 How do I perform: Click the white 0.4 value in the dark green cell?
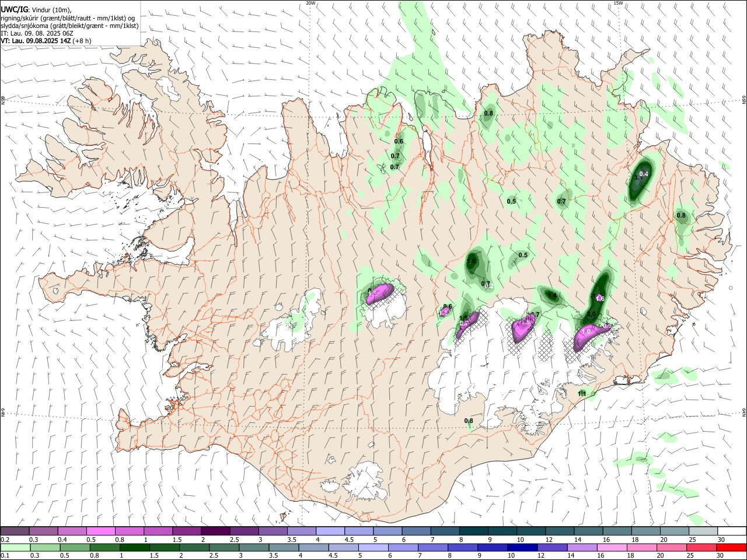coord(644,174)
